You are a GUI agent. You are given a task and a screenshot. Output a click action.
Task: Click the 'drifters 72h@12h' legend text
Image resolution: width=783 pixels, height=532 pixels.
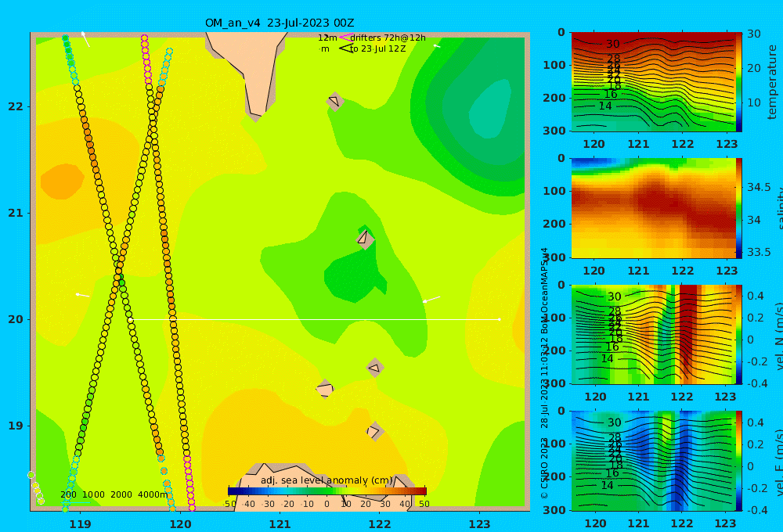pos(388,38)
